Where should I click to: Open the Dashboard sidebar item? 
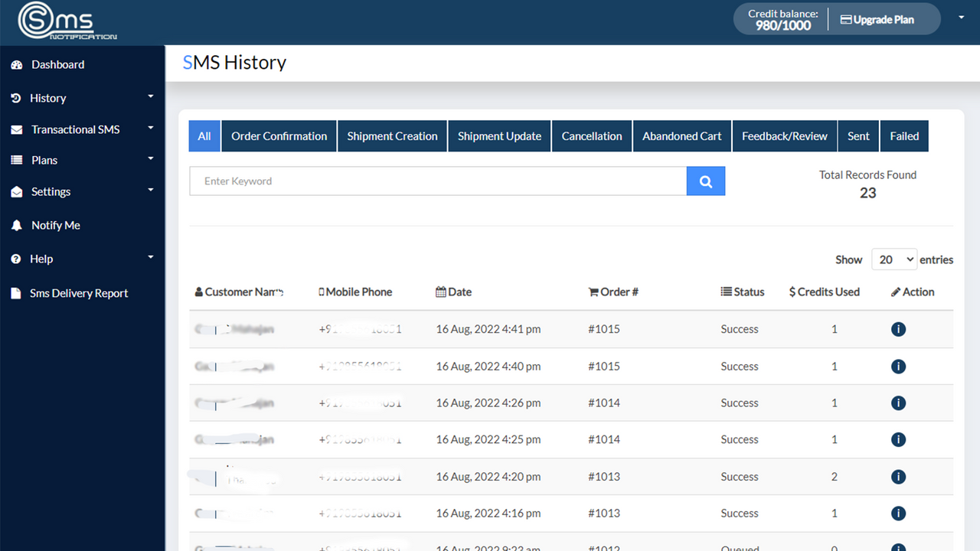click(57, 65)
